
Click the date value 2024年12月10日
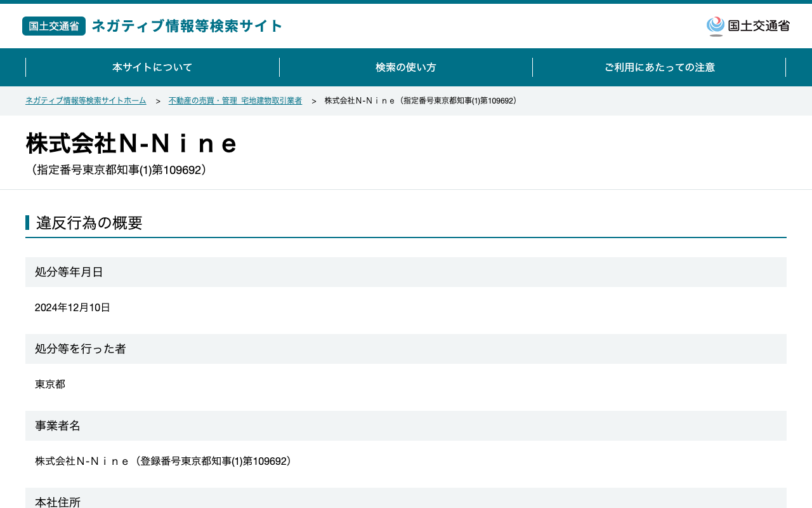tap(72, 307)
